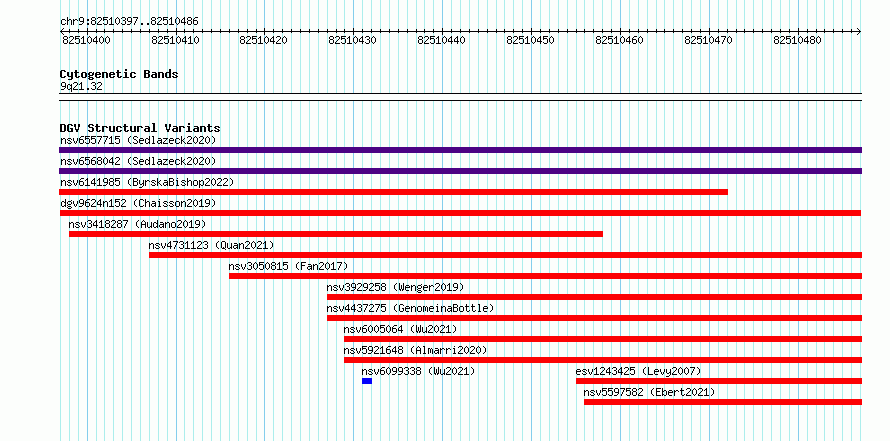Click ruler position 82510420
Viewport: 890px width, 441px height.
click(x=264, y=40)
